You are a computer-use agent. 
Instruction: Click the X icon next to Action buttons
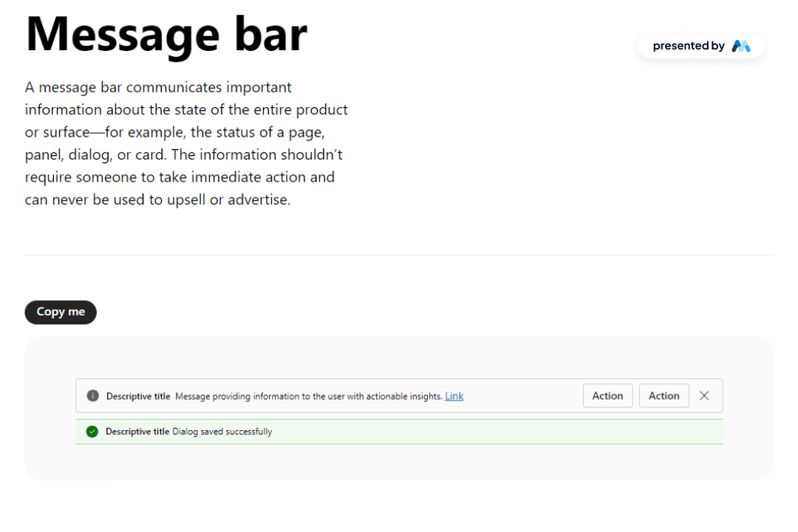coord(703,395)
